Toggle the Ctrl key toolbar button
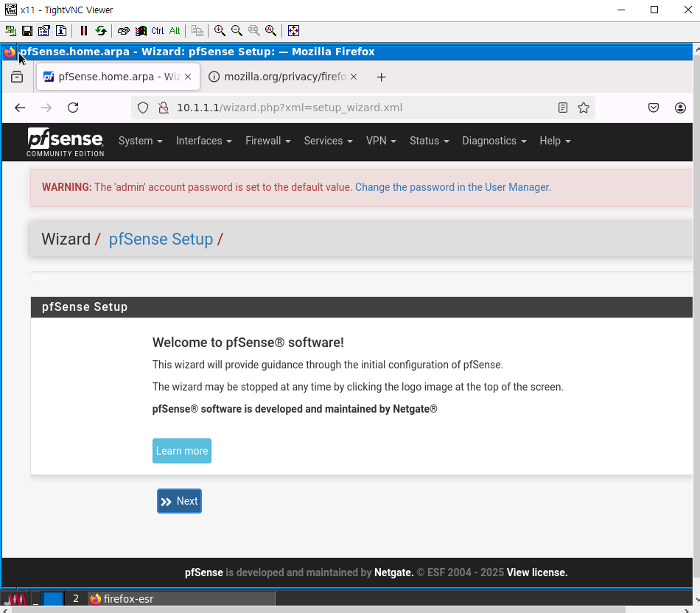Viewport: 700px width, 613px height. (x=158, y=31)
